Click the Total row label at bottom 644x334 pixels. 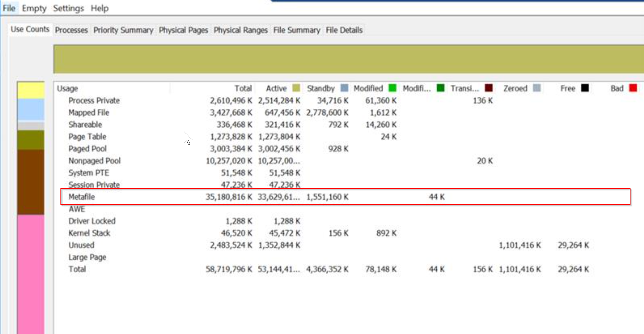77,269
